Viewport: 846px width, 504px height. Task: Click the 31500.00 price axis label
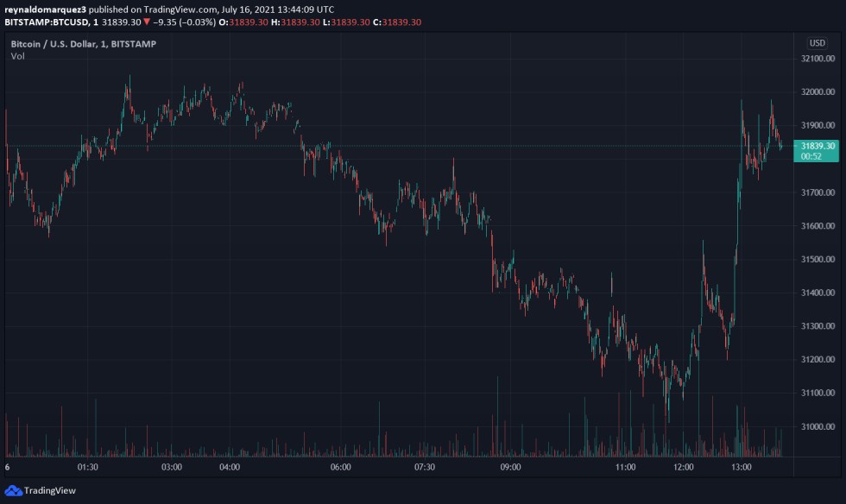click(818, 259)
